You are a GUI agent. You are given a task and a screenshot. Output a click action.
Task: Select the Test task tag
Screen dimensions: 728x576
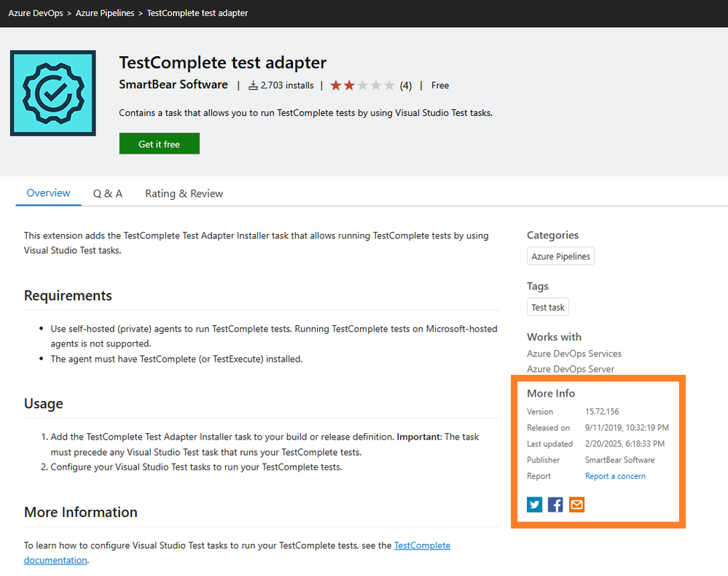pos(548,307)
